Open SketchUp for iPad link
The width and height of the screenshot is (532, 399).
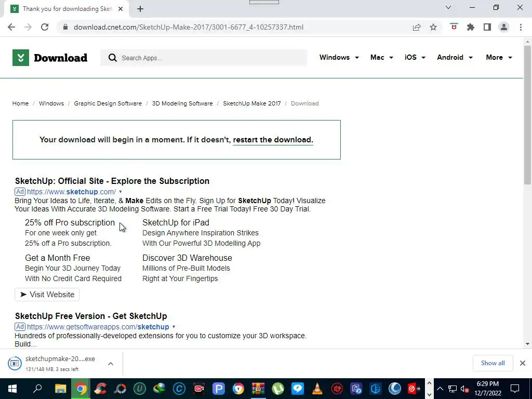tap(176, 222)
